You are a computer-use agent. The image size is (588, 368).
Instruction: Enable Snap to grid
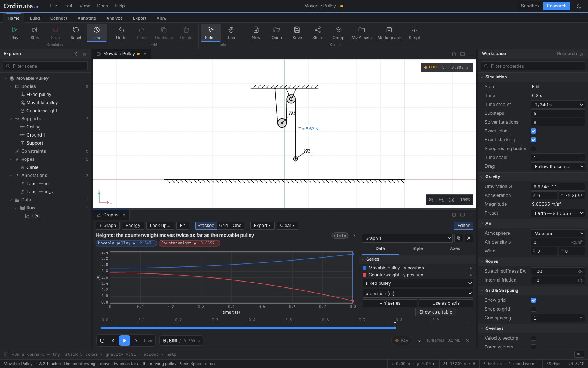tap(534, 309)
